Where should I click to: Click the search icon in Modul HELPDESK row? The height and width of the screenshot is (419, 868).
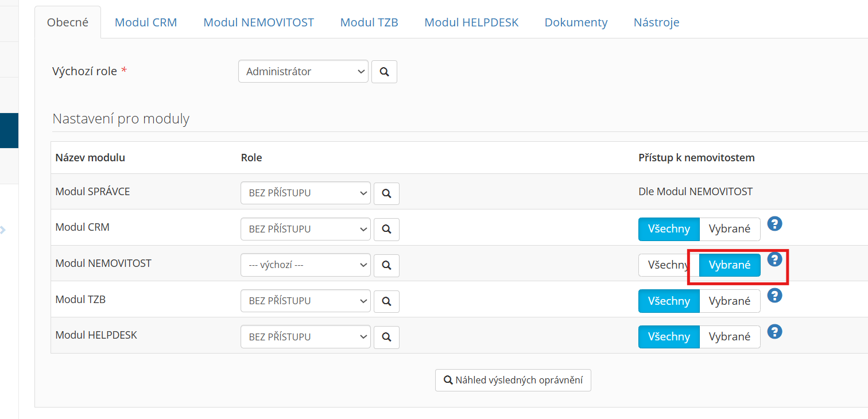pos(386,337)
